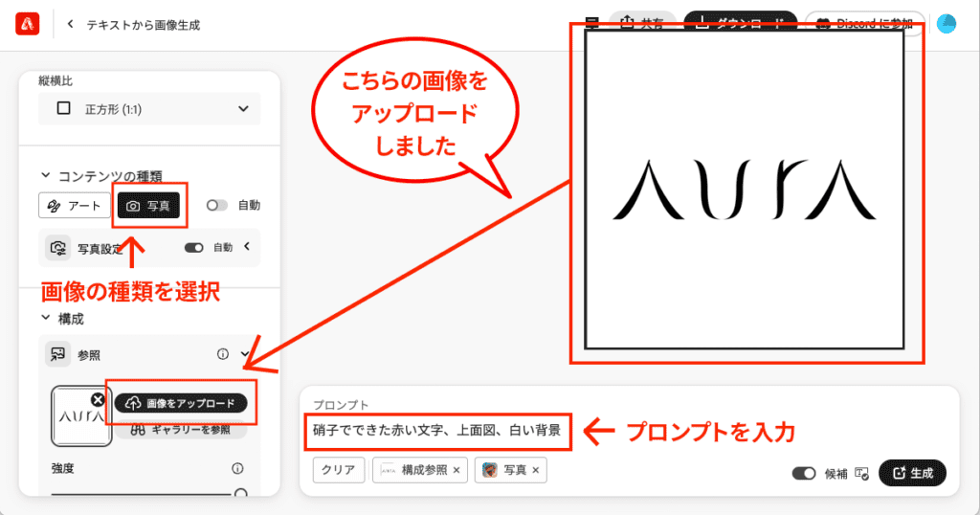
Task: Toggle the 候補 suggestions switch
Action: click(x=804, y=473)
